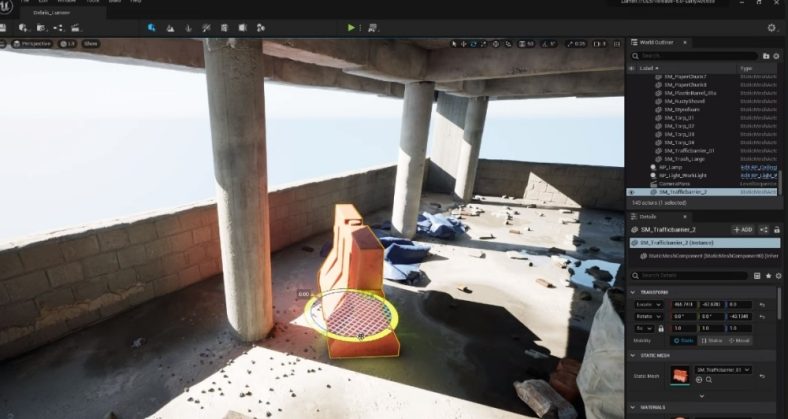Activate the blue Select mode icon
This screenshot has height=419, width=788.
point(152,28)
